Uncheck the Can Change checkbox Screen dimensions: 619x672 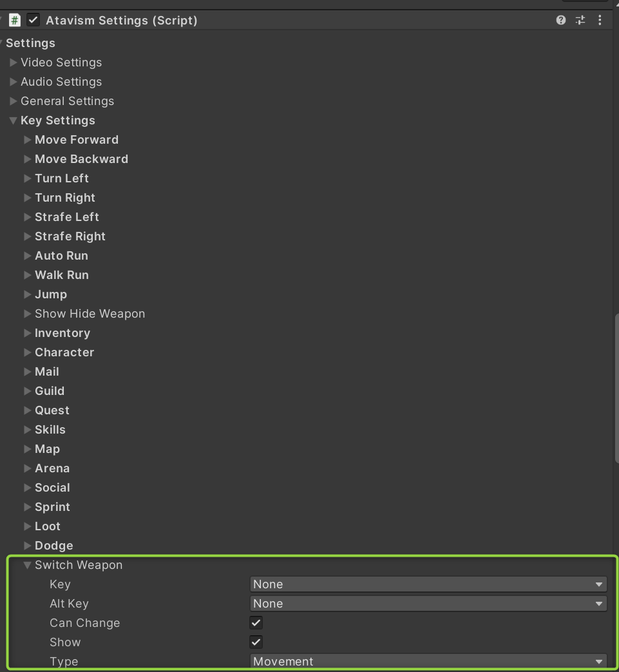[x=256, y=623]
